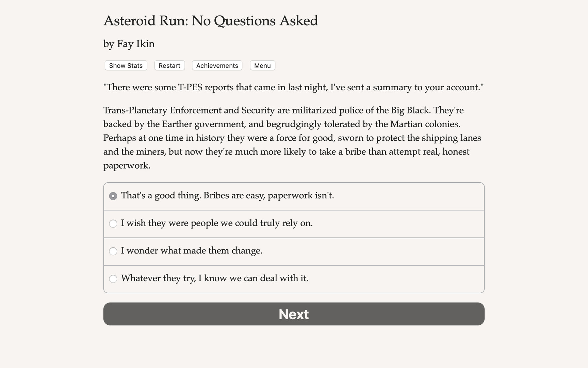Check character statistics

125,65
